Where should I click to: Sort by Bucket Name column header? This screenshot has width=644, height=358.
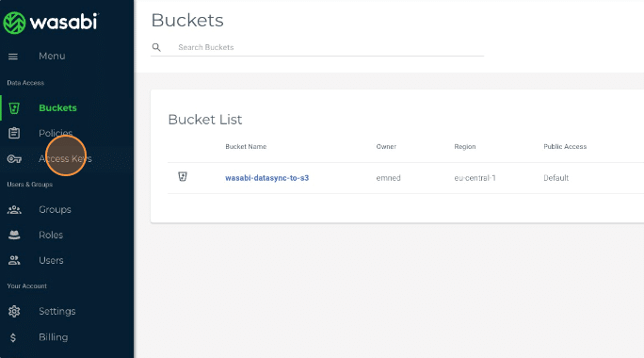[246, 147]
